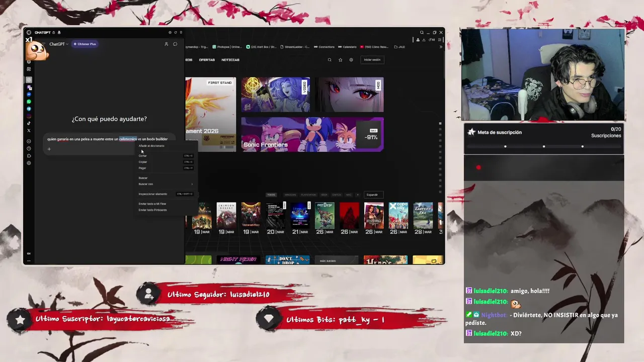
Task: Choose 'Inspeccionar elemento' in context menu
Action: 166,194
